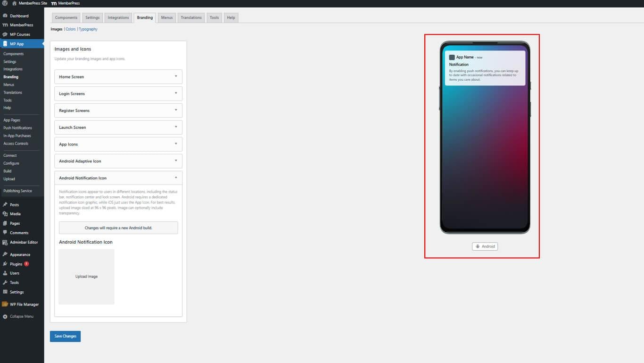Open the Typography branding sub-link
Image resolution: width=644 pixels, height=363 pixels.
(88, 29)
